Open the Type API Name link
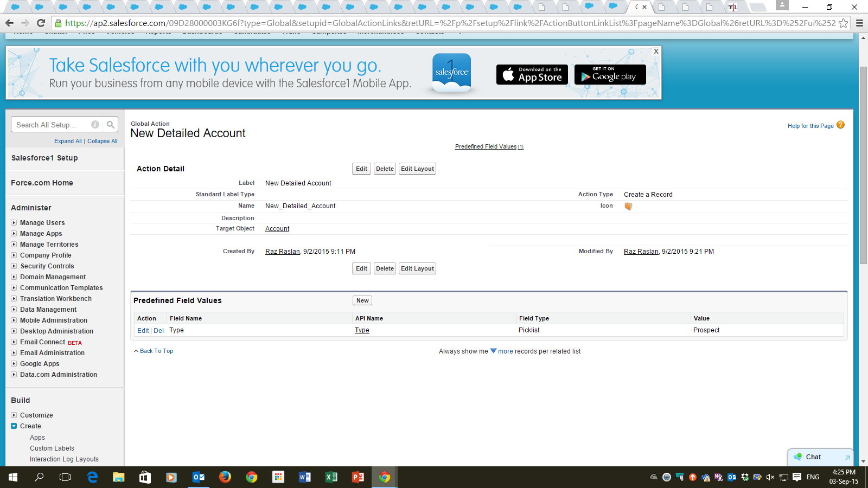Image resolution: width=868 pixels, height=488 pixels. click(x=362, y=330)
